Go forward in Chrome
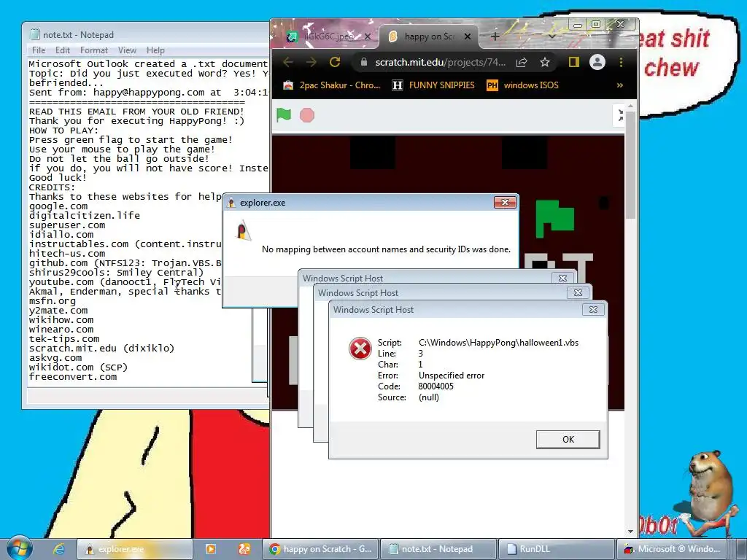This screenshot has height=560, width=747. coord(311,62)
